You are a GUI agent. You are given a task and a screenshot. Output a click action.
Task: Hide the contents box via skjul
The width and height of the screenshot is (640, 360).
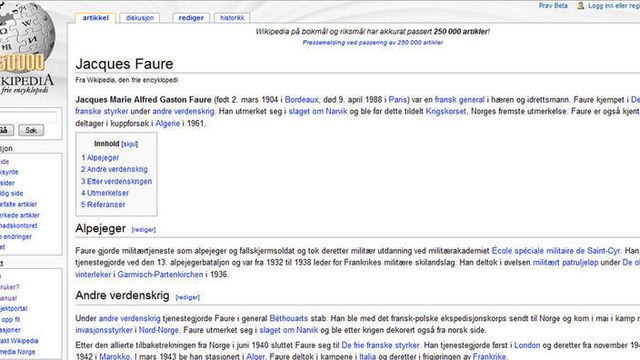click(130, 144)
